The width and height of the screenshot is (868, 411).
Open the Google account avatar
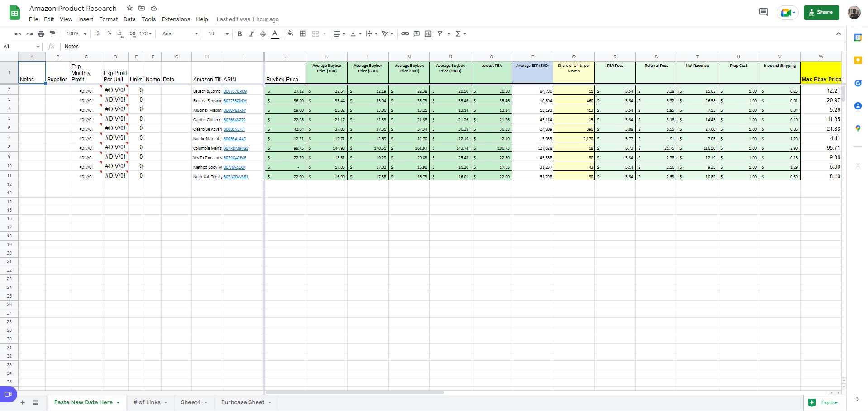coord(854,13)
